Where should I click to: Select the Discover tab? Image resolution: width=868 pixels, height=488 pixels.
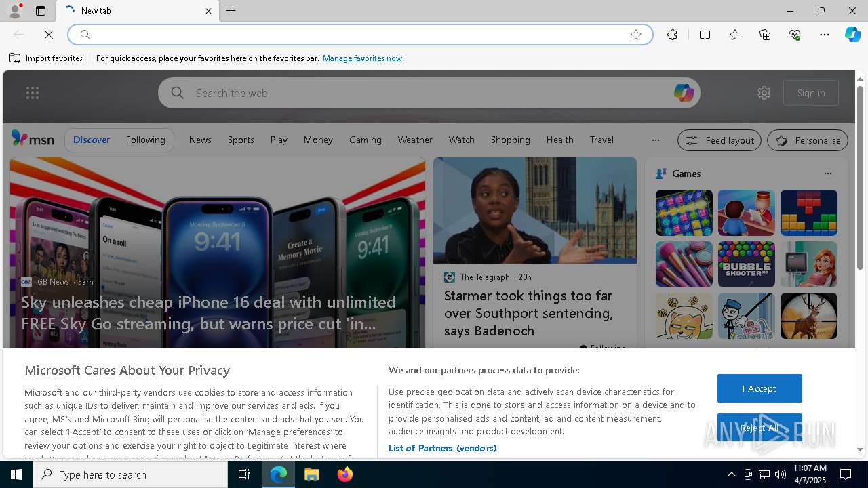pyautogui.click(x=92, y=140)
